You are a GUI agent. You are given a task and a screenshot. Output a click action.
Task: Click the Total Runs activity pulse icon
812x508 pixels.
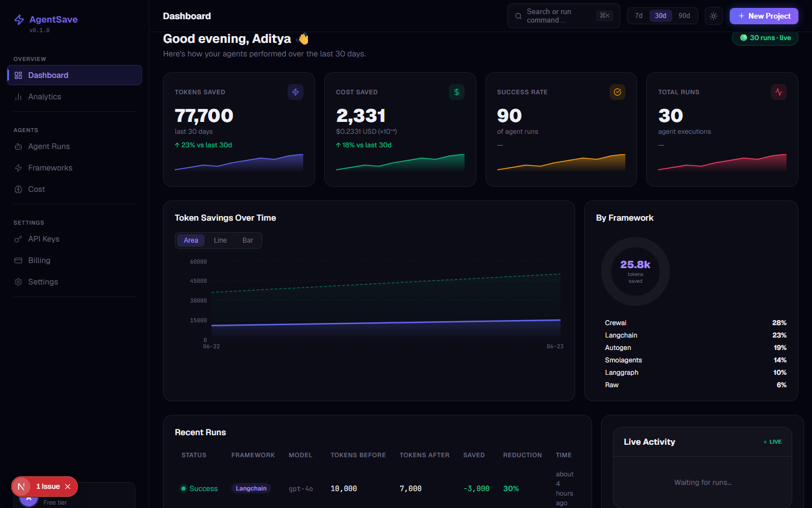pyautogui.click(x=779, y=92)
